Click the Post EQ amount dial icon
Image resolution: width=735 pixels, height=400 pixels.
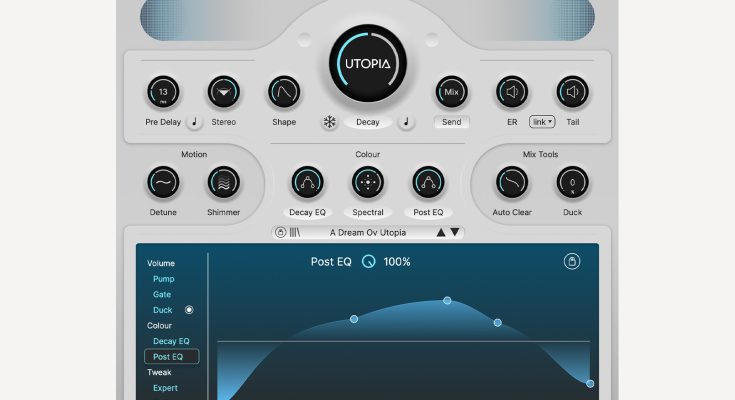[x=368, y=262]
